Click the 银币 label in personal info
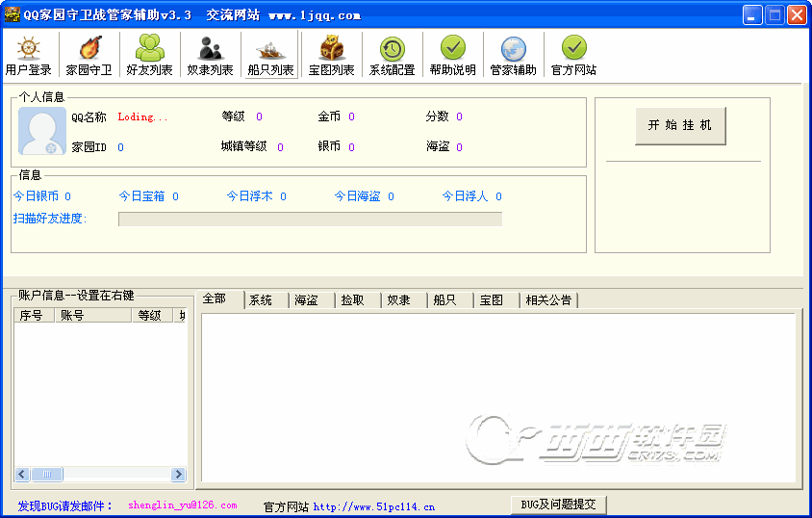Viewport: 812px width, 518px height. click(x=329, y=146)
